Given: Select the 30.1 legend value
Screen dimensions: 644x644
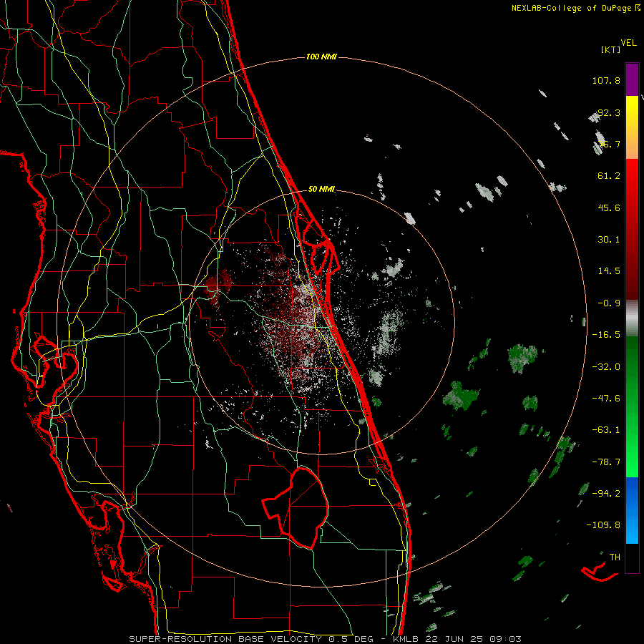Looking at the screenshot, I should pyautogui.click(x=609, y=240).
